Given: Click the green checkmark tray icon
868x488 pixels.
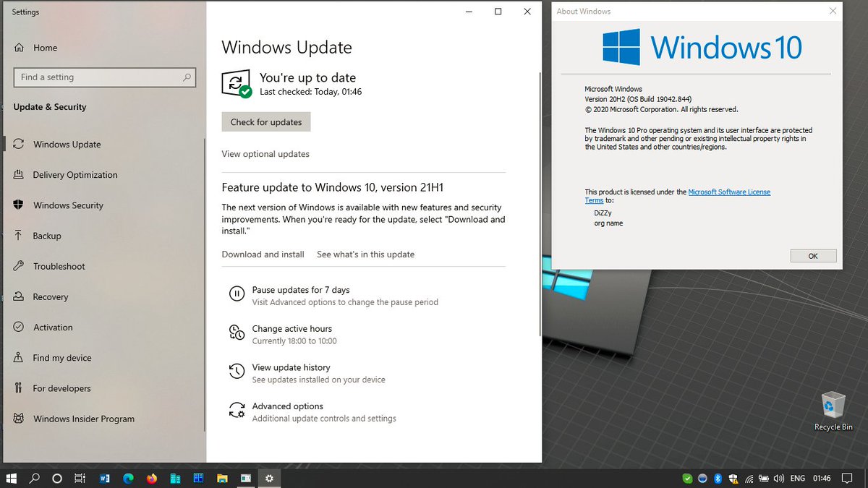Looking at the screenshot, I should [x=687, y=478].
